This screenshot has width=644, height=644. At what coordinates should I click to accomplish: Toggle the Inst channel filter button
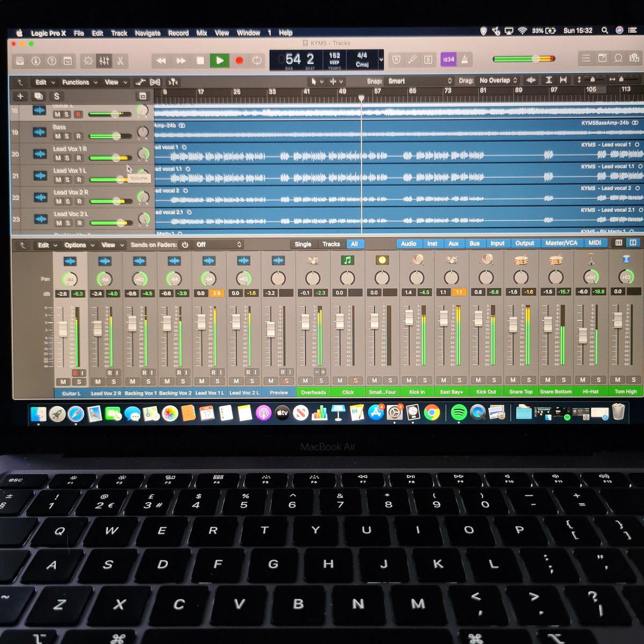(432, 244)
